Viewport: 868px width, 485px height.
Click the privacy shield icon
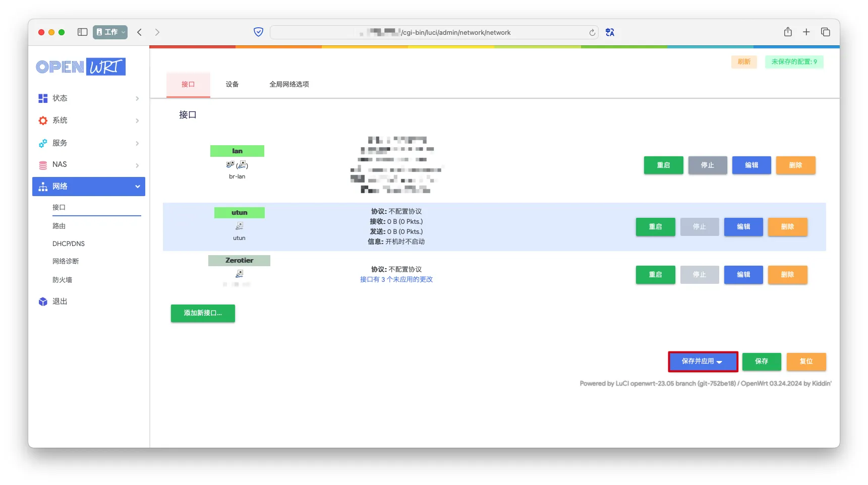click(x=258, y=32)
